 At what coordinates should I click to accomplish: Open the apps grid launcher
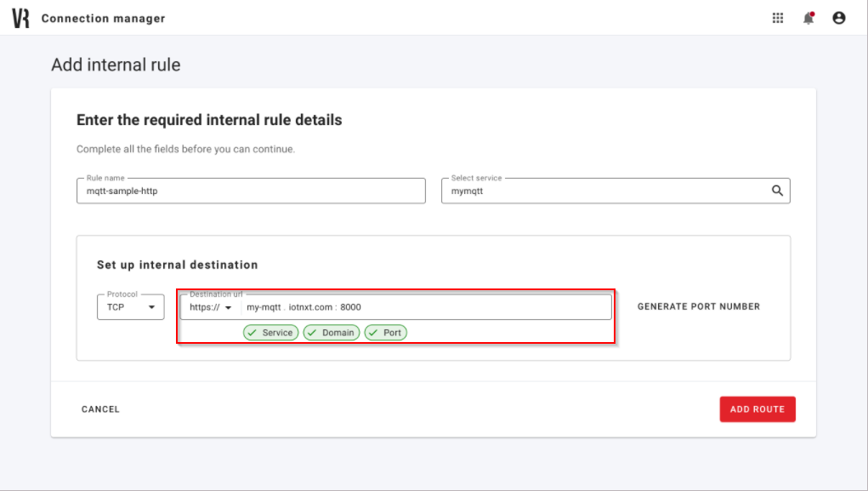click(776, 17)
